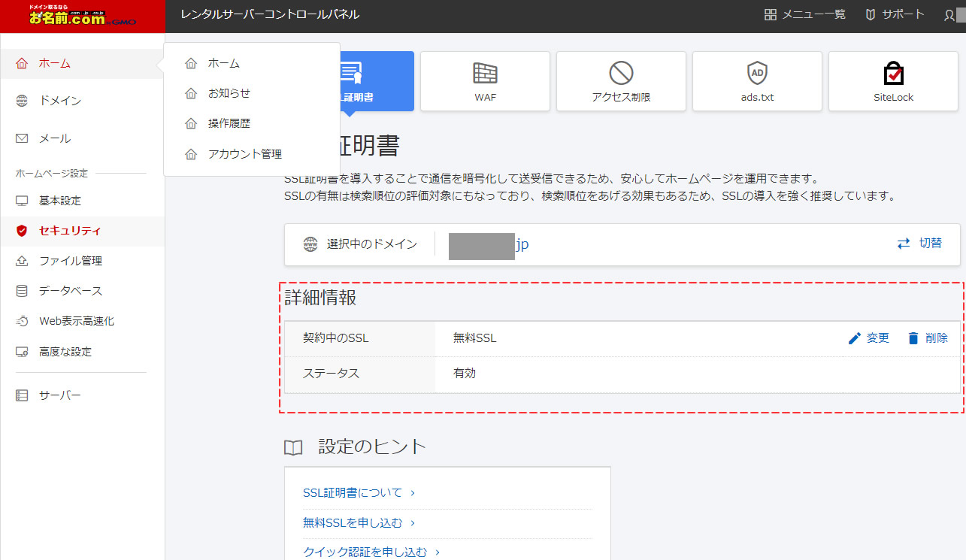The width and height of the screenshot is (966, 560).
Task: Click 変更 to change the SSL
Action: (878, 338)
